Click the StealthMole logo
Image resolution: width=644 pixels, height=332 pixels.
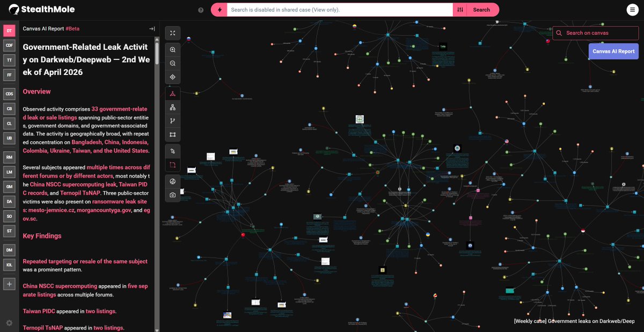(41, 9)
